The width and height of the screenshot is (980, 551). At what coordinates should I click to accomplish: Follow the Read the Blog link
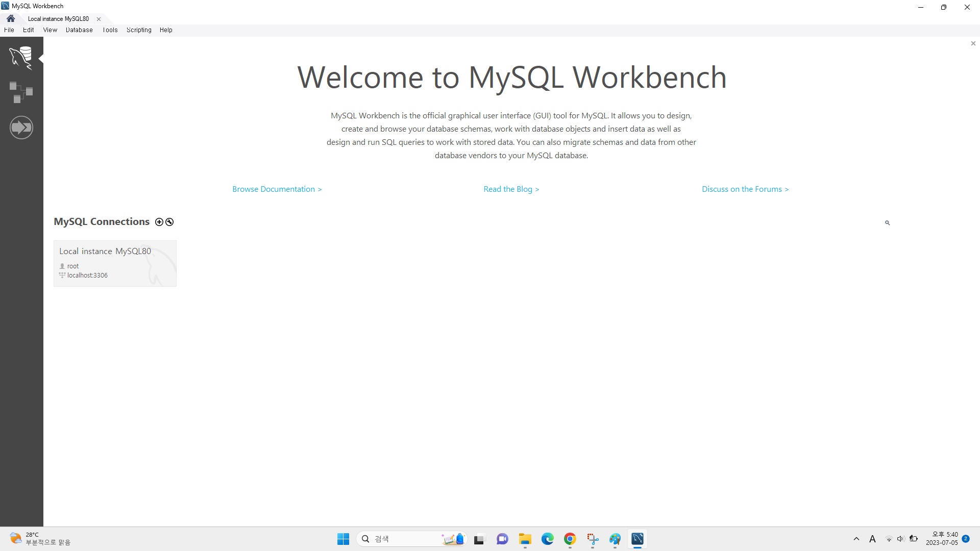[x=511, y=189]
